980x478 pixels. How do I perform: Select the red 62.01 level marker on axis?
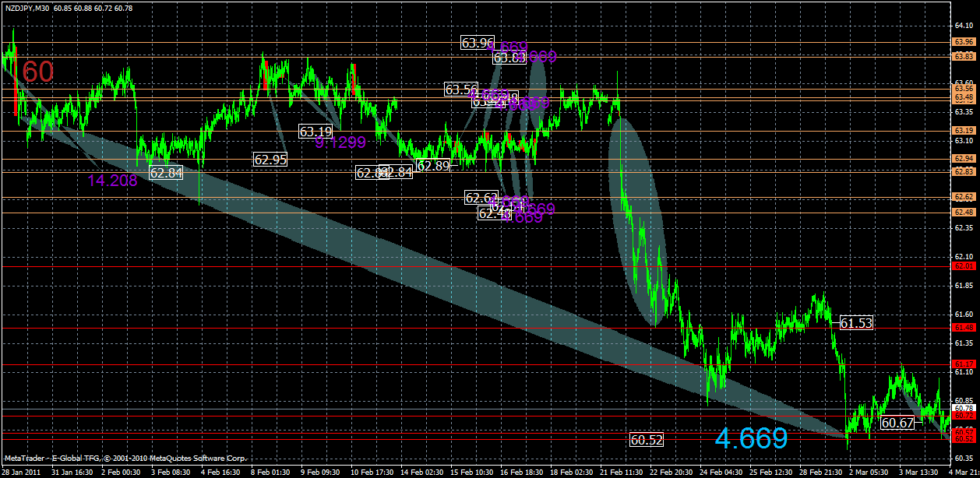966,265
